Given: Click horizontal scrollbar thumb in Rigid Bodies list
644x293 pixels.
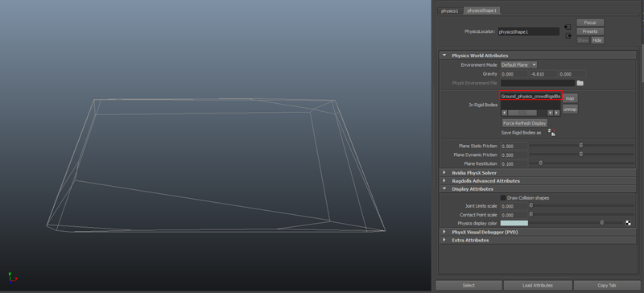Looking at the screenshot, I should (522, 113).
